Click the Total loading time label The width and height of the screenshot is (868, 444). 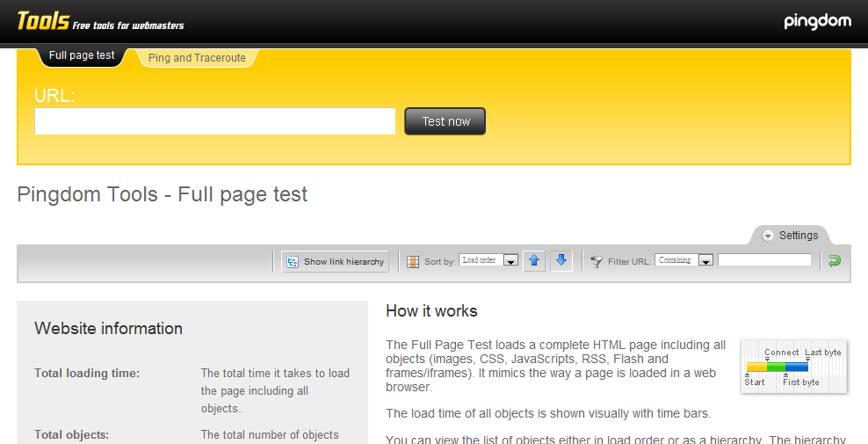point(87,373)
